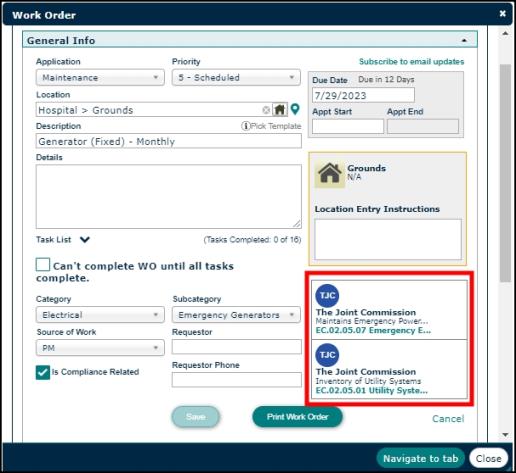Click the Navigate to tab button
516x473 pixels.
pos(421,459)
